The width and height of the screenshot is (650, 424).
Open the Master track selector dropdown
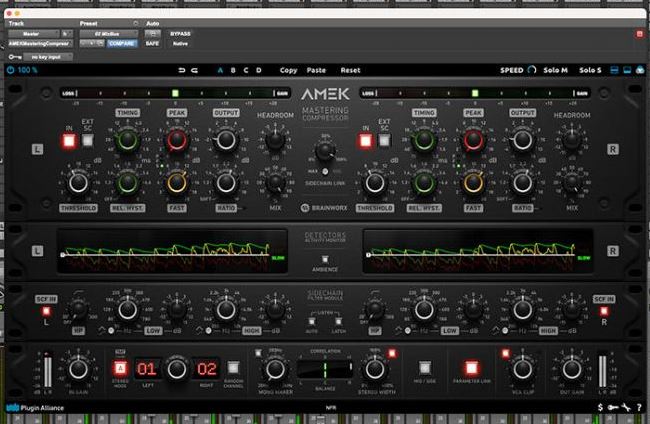click(x=33, y=33)
